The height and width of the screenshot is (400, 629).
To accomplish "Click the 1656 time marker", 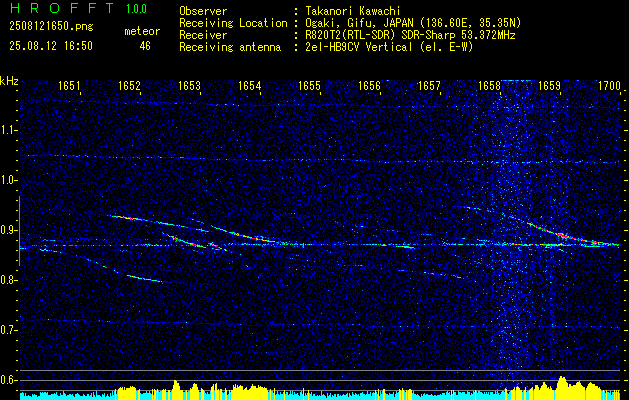I will tap(369, 85).
